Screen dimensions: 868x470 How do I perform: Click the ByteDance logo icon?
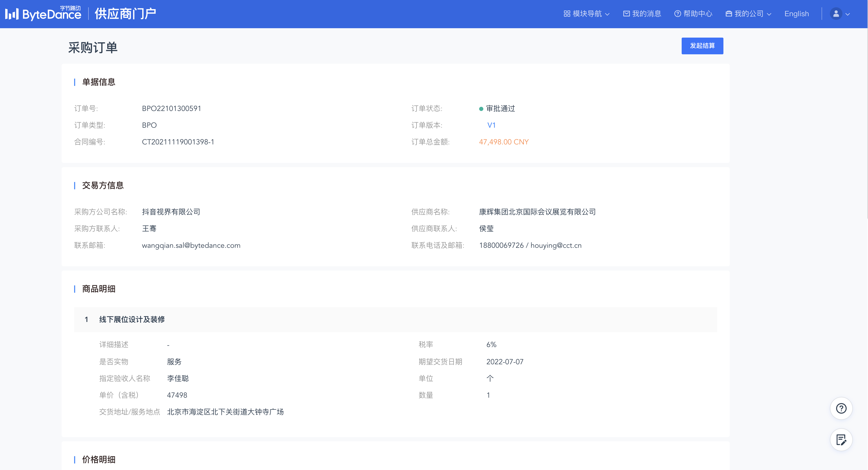pos(12,14)
